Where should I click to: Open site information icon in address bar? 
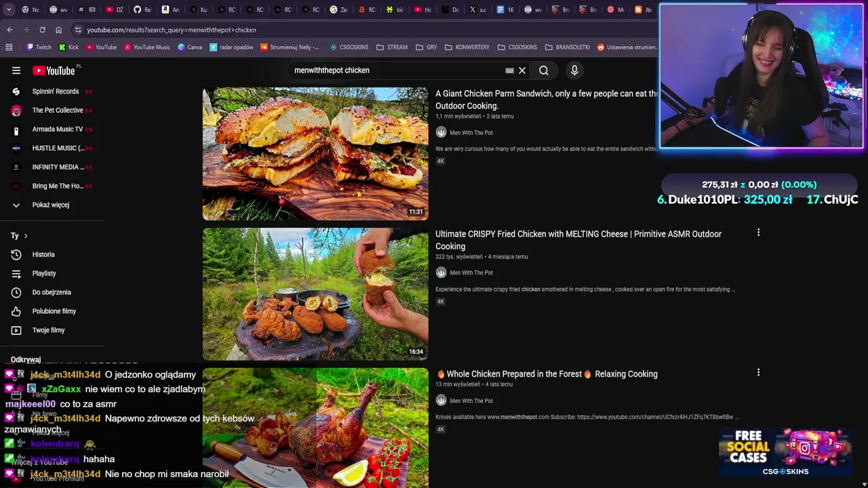coord(78,30)
